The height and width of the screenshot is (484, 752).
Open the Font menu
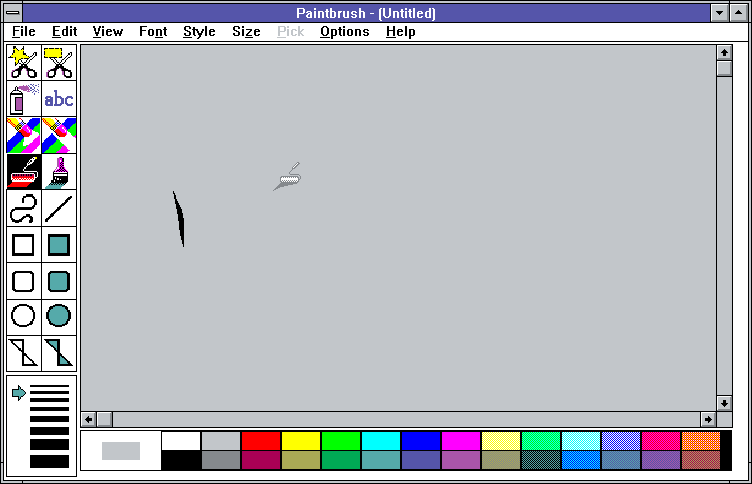coord(153,32)
